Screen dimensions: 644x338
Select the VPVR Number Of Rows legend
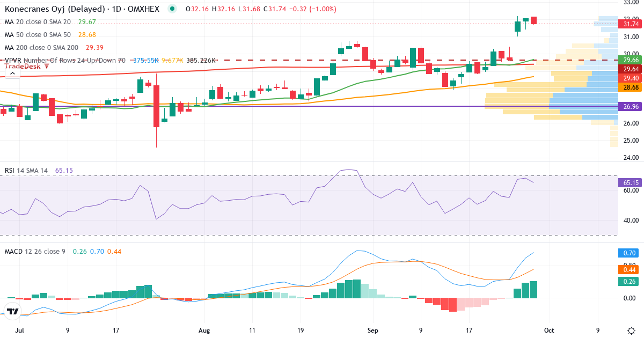65,61
